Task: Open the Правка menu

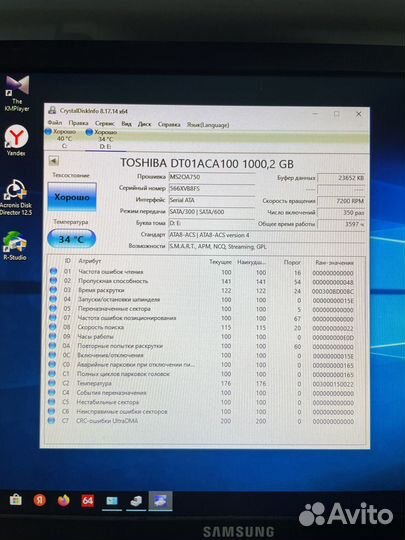Action: 78,123
